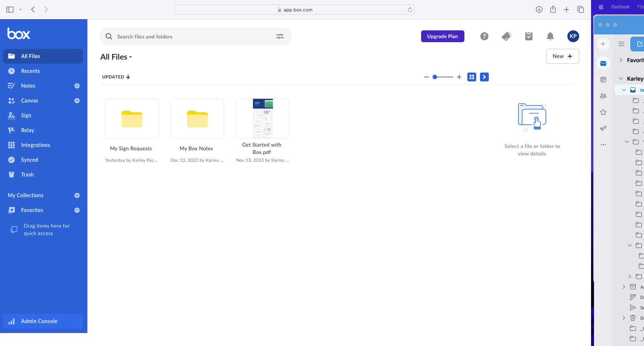Toggle Outlook hamburger menu
The height and width of the screenshot is (346, 644).
tap(621, 44)
